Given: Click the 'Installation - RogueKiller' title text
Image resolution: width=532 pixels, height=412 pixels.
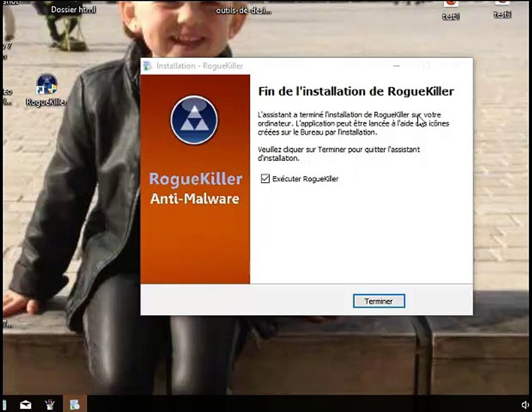Looking at the screenshot, I should pyautogui.click(x=200, y=66).
